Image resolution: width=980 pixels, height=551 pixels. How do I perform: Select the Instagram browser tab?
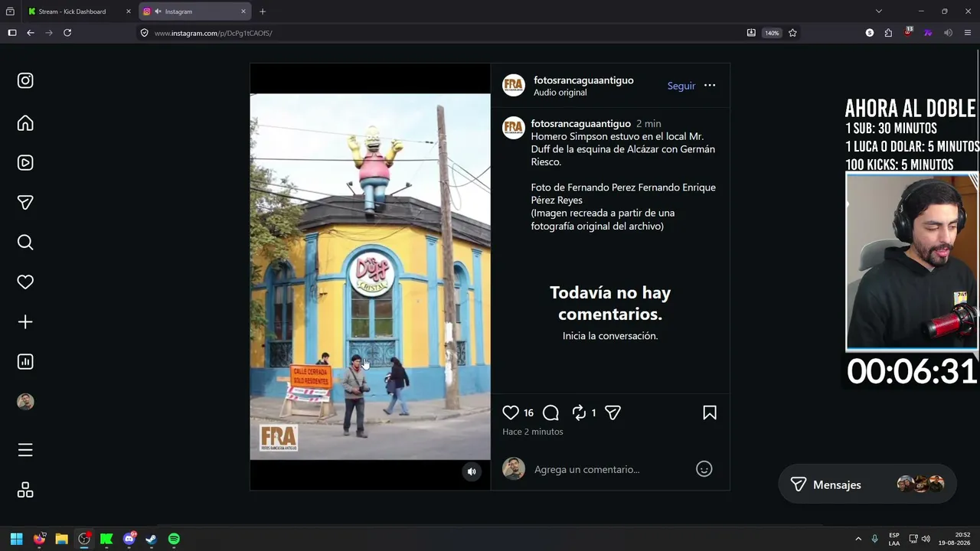click(194, 11)
